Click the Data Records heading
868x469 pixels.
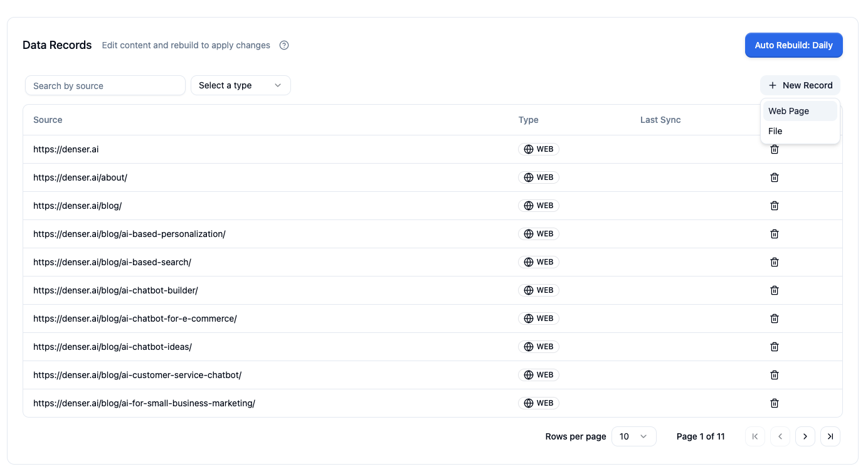pyautogui.click(x=57, y=45)
